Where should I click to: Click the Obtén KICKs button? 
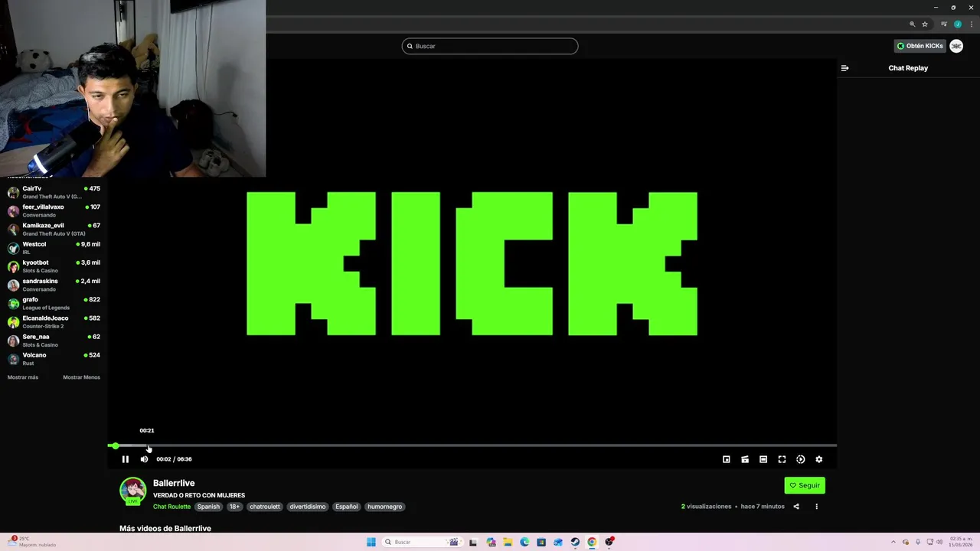click(x=920, y=46)
